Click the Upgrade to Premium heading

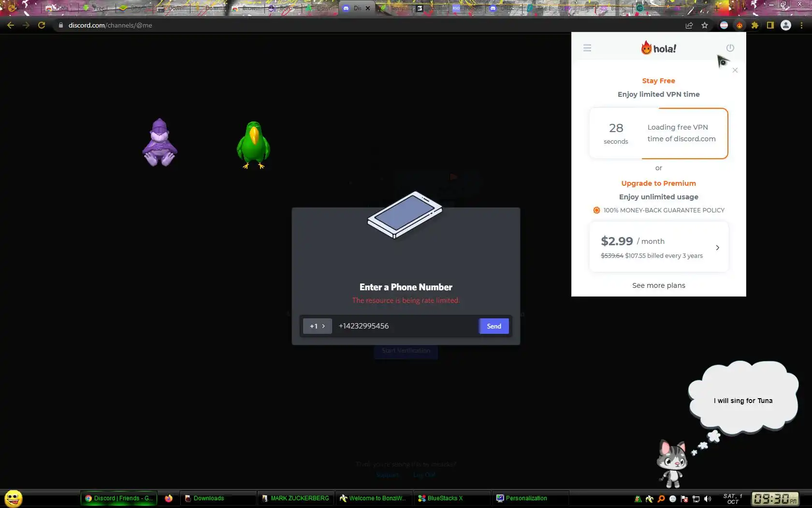[659, 183]
